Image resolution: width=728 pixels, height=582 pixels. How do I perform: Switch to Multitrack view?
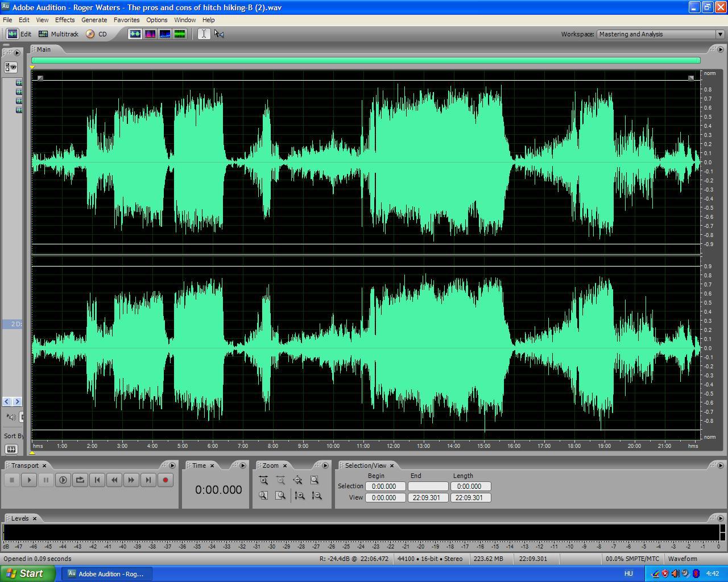pos(58,34)
